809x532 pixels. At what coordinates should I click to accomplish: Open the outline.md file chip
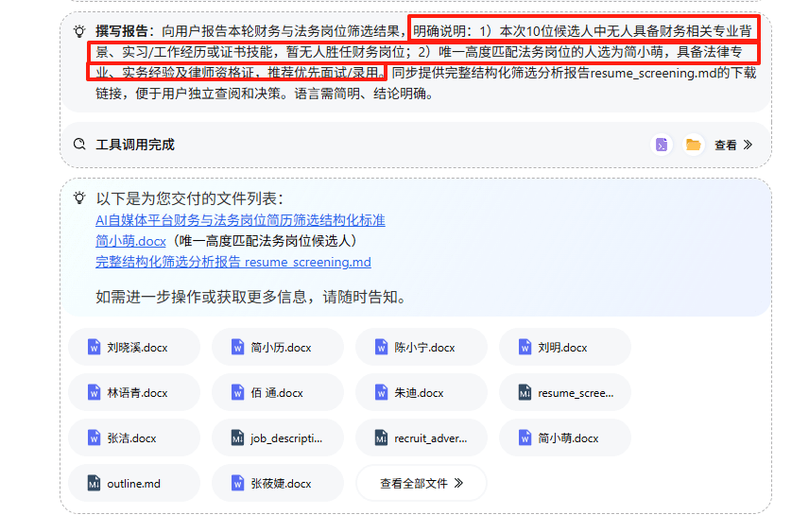point(134,484)
